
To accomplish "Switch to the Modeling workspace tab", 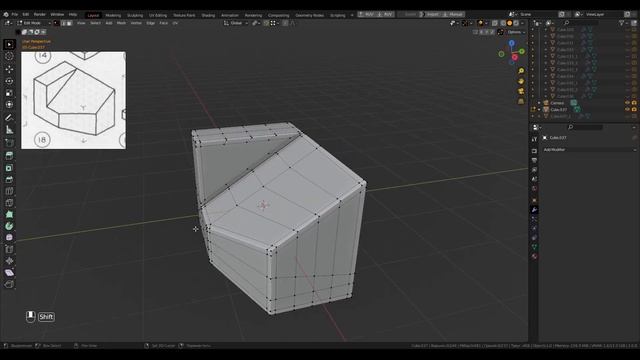I will 113,15.
